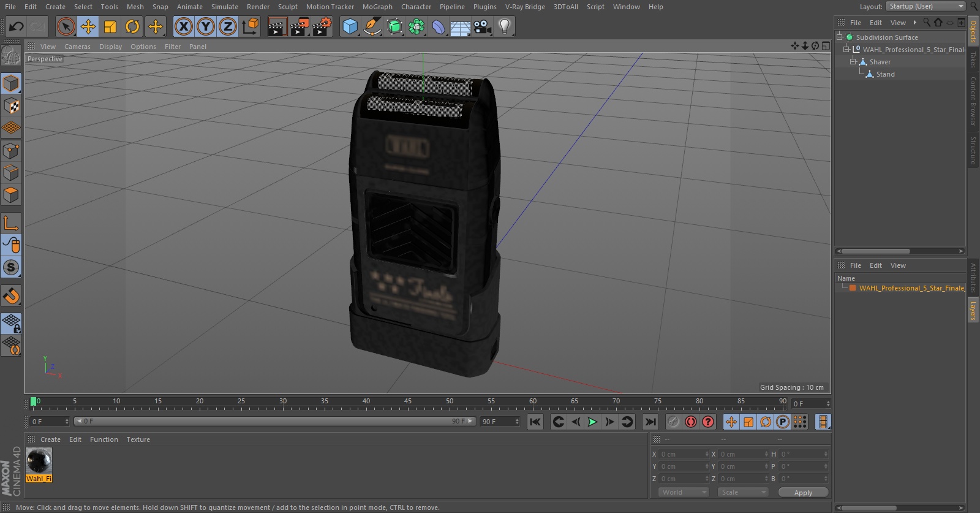This screenshot has width=980, height=513.
Task: Toggle X axis lock
Action: [183, 26]
